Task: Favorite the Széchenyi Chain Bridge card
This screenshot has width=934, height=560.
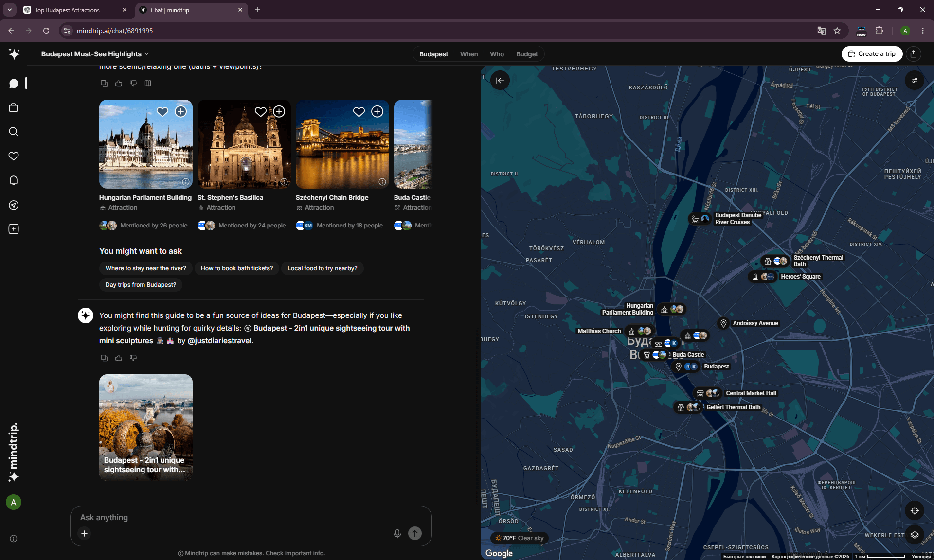Action: [x=359, y=112]
